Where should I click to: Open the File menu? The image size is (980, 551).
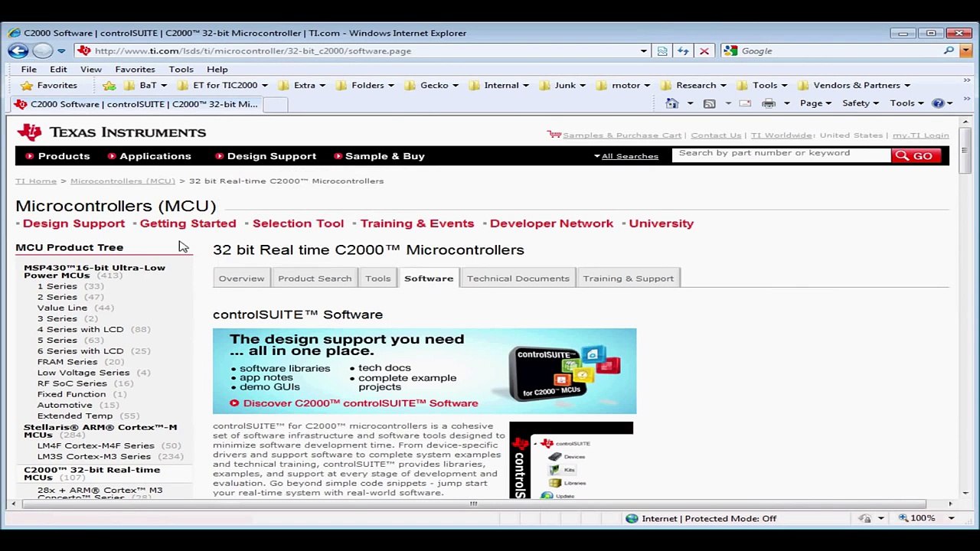point(28,69)
